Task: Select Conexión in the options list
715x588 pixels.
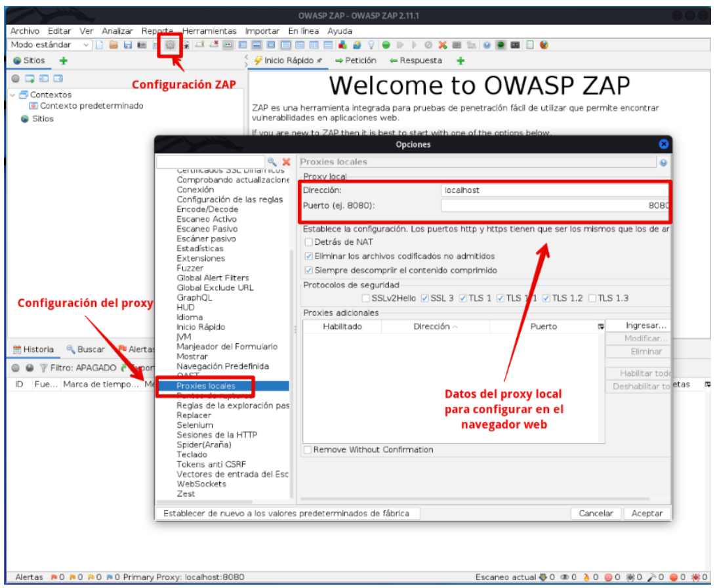Action: pyautogui.click(x=195, y=190)
